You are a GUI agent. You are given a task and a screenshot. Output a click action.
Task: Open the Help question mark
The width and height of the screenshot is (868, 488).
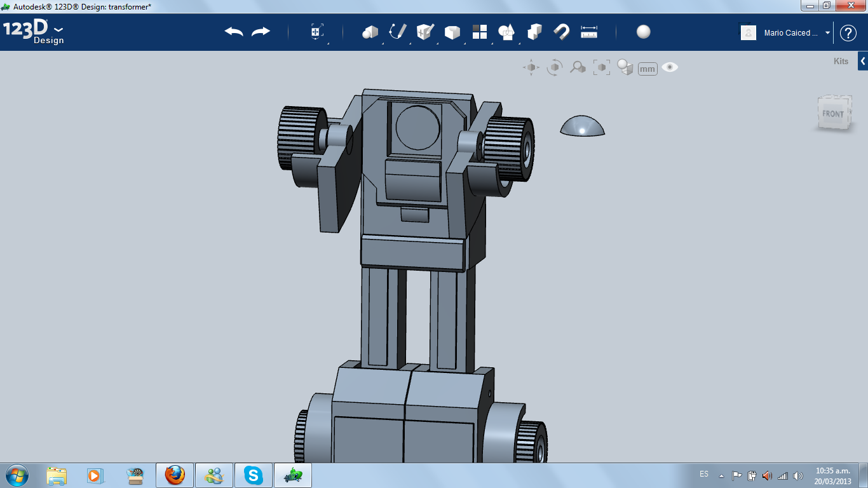click(x=848, y=33)
